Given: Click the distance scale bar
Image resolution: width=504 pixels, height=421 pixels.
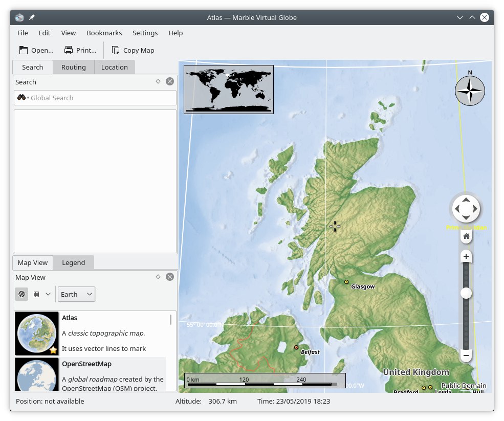Looking at the screenshot, I should click(x=265, y=381).
